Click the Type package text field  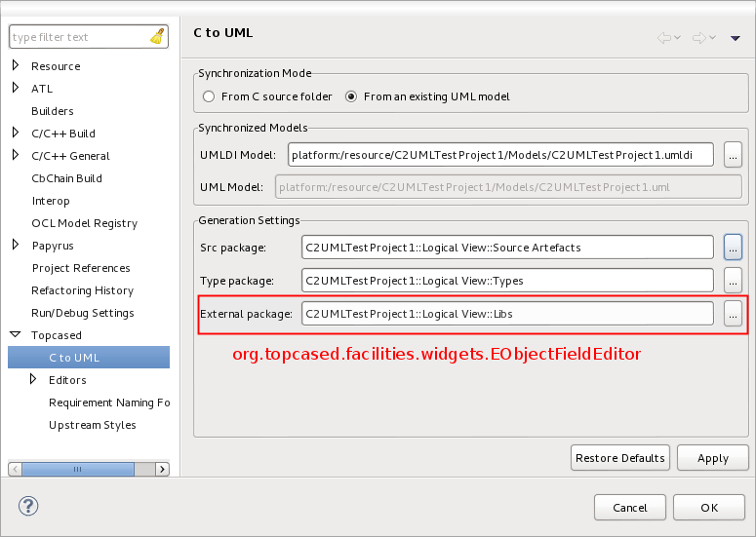coord(507,281)
